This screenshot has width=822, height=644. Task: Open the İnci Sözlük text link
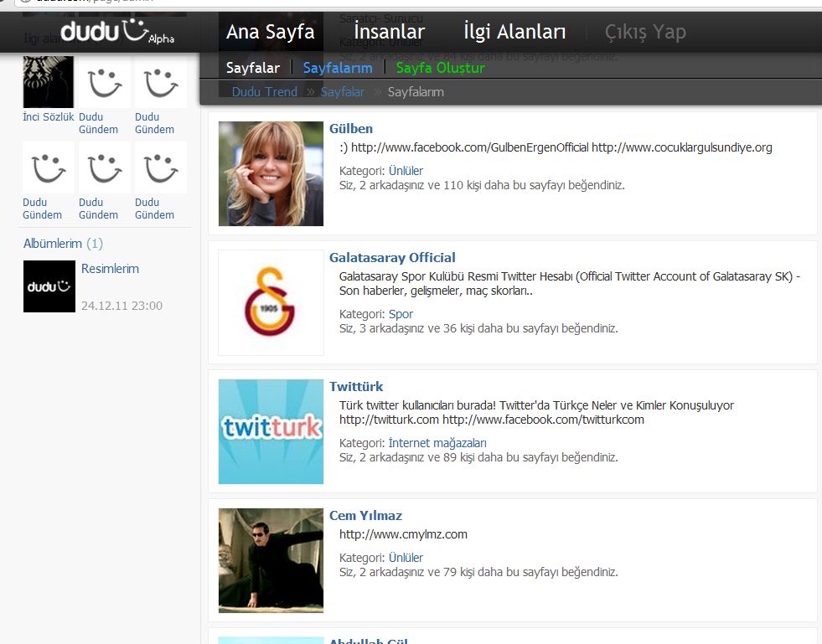pos(49,117)
